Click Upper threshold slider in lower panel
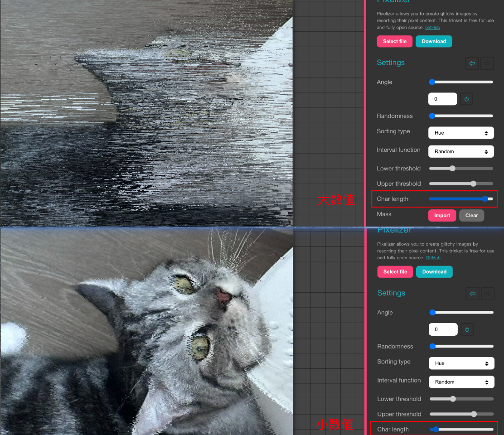This screenshot has height=435, width=504. coord(461,414)
